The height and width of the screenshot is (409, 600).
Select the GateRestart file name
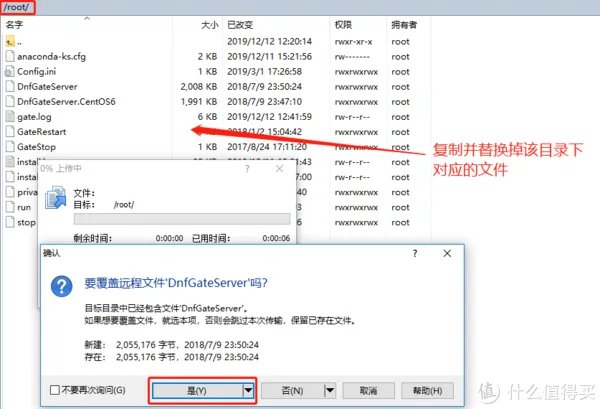coord(41,132)
